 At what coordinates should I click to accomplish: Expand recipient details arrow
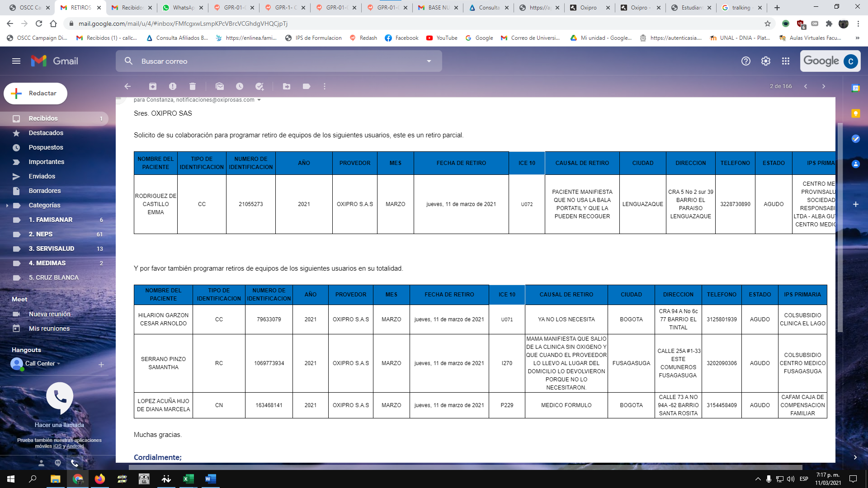259,100
